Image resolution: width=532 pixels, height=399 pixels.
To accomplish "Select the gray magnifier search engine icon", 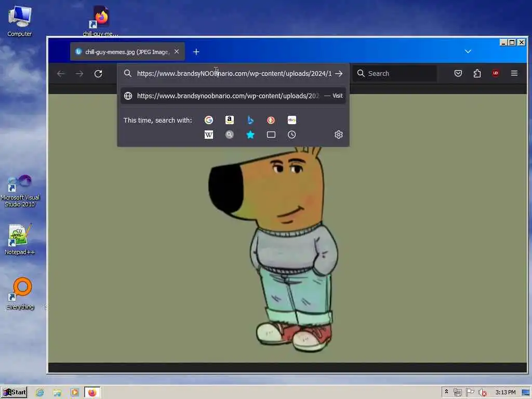I will tap(229, 135).
